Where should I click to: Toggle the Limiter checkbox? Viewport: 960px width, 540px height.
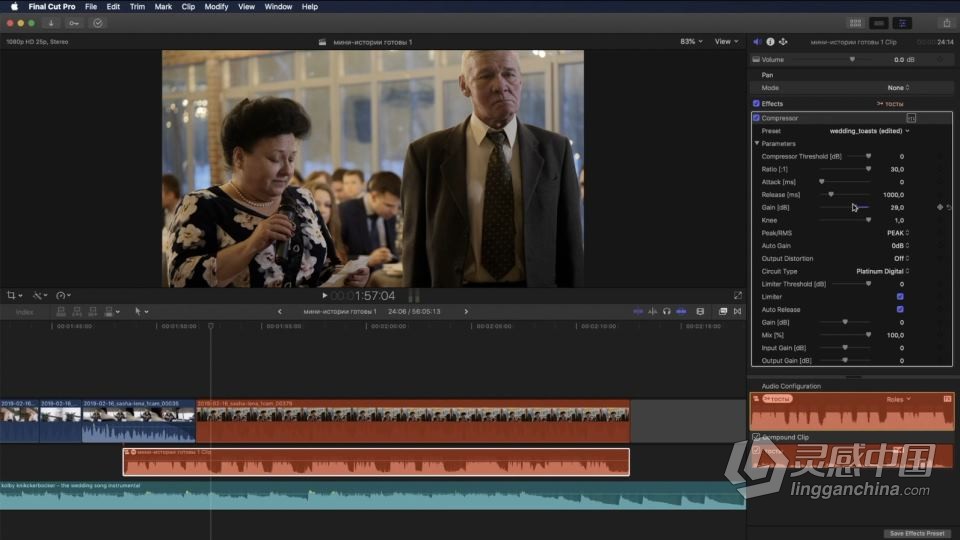click(x=900, y=296)
